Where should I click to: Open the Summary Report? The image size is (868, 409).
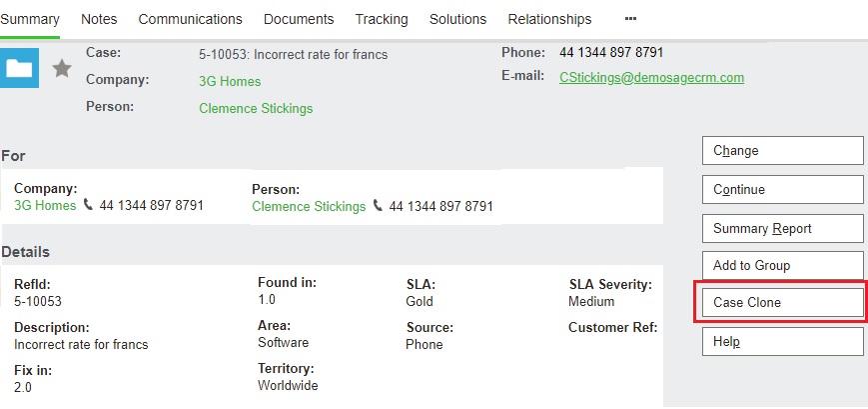click(783, 229)
